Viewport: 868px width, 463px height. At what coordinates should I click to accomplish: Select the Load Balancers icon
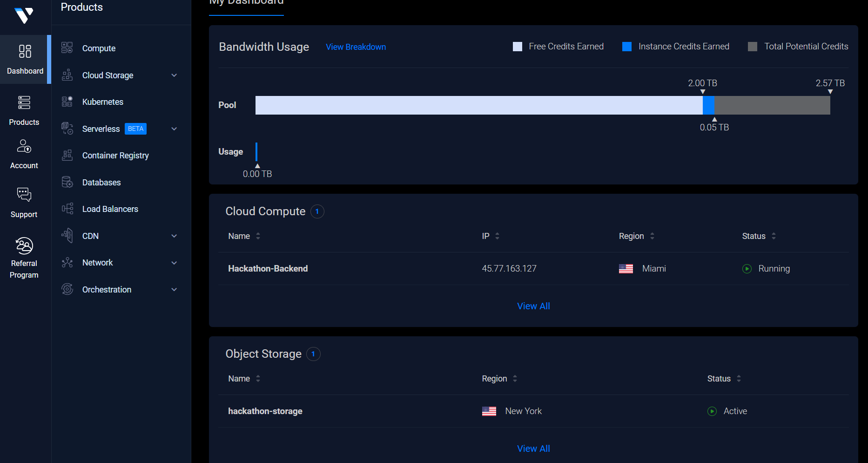click(67, 209)
